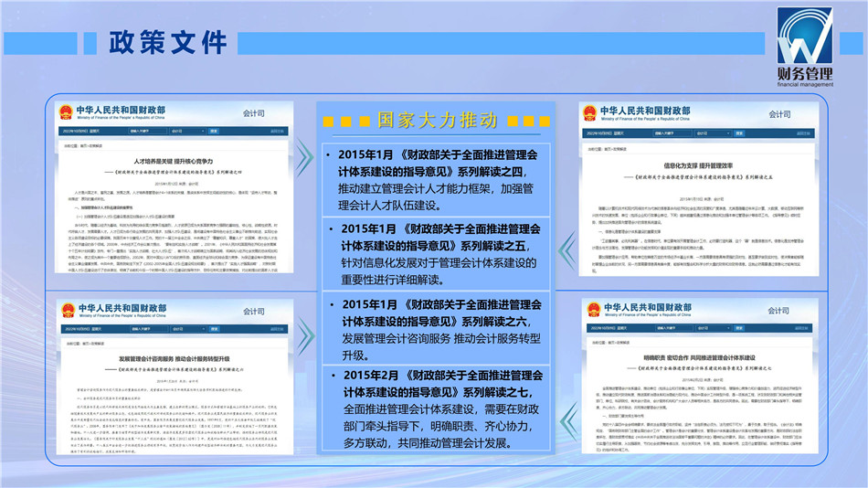868x488 pixels.
Task: Click the national emblem in the 信息化为支撑 page
Action: 589,113
